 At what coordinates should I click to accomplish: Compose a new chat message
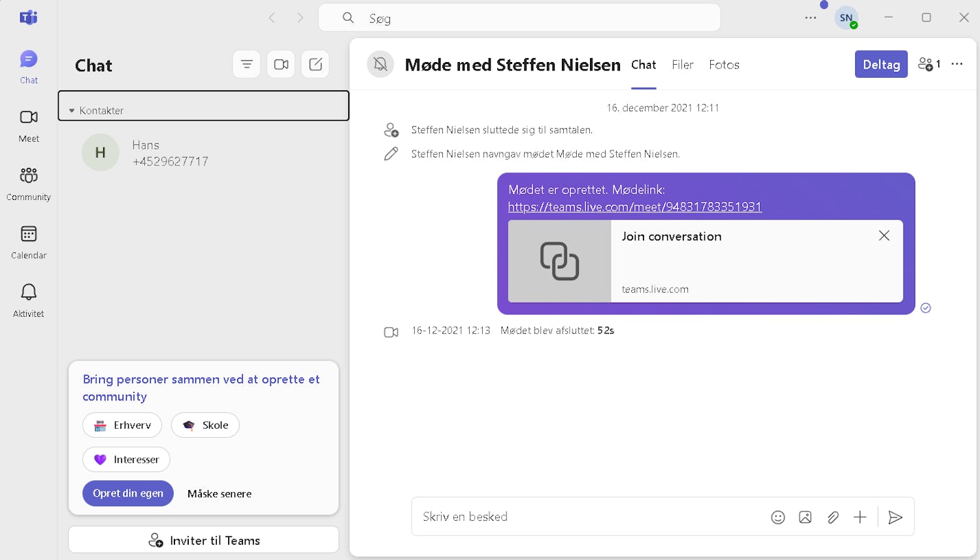pos(315,64)
